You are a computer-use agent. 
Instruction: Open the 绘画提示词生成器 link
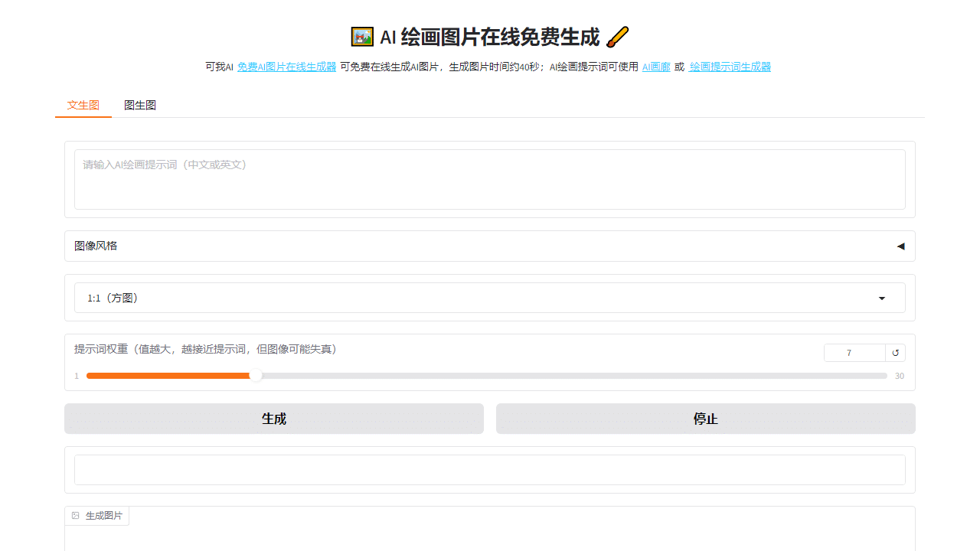(x=730, y=67)
